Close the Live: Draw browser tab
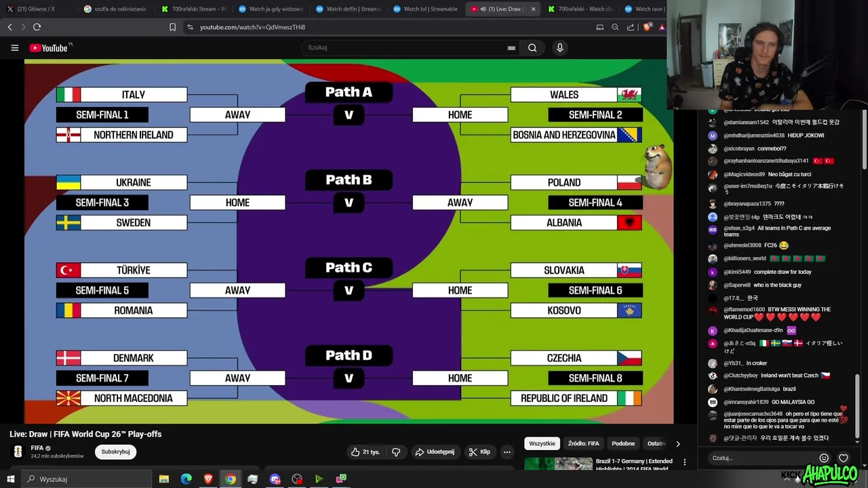The image size is (868, 488). [x=533, y=9]
